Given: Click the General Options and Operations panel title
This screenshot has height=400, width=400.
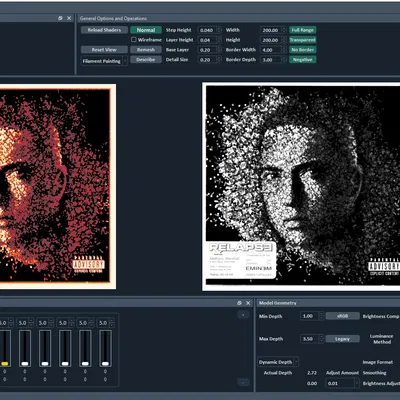Looking at the screenshot, I should (x=113, y=18).
